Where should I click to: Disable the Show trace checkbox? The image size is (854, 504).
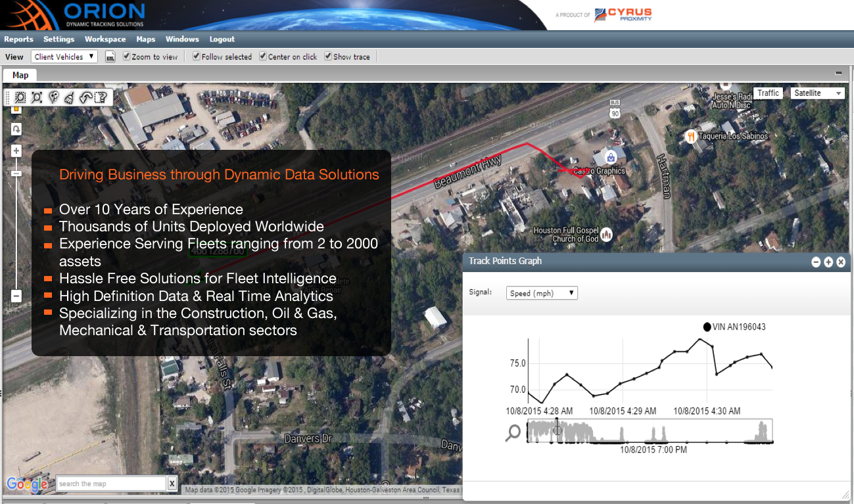(328, 57)
